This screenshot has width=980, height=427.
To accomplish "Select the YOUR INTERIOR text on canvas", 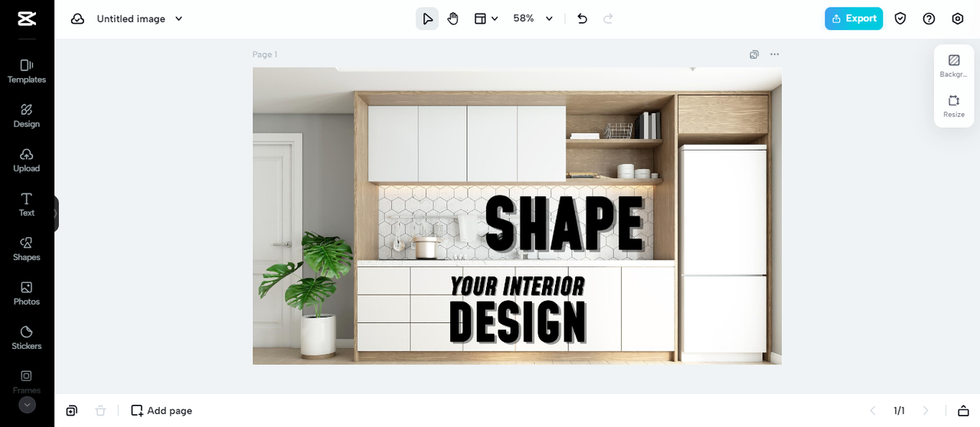I will [x=518, y=286].
